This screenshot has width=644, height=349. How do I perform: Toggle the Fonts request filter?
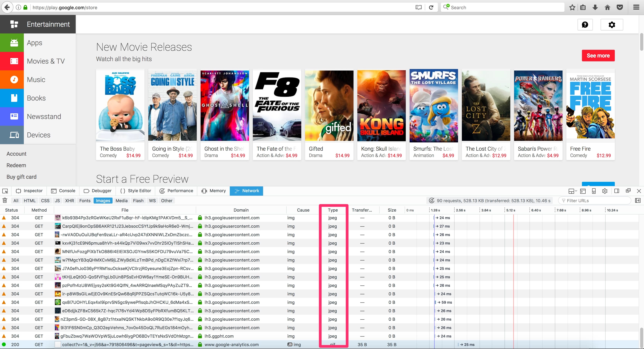click(85, 200)
